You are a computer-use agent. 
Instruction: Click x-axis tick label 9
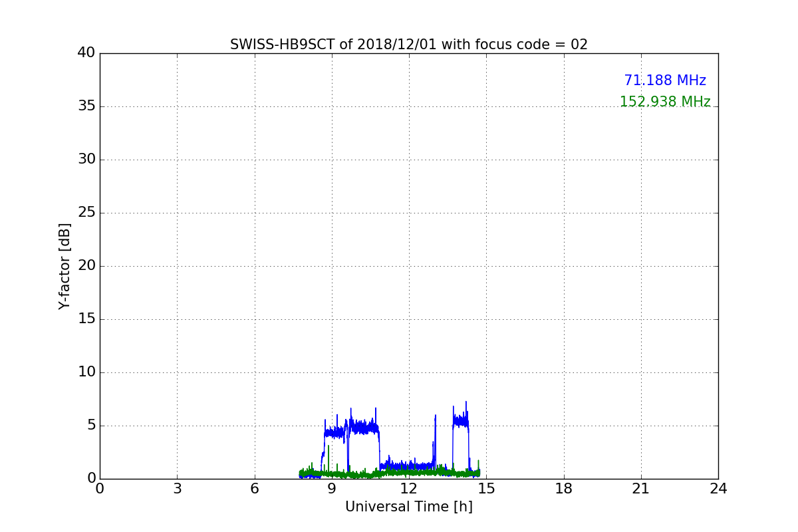(332, 489)
